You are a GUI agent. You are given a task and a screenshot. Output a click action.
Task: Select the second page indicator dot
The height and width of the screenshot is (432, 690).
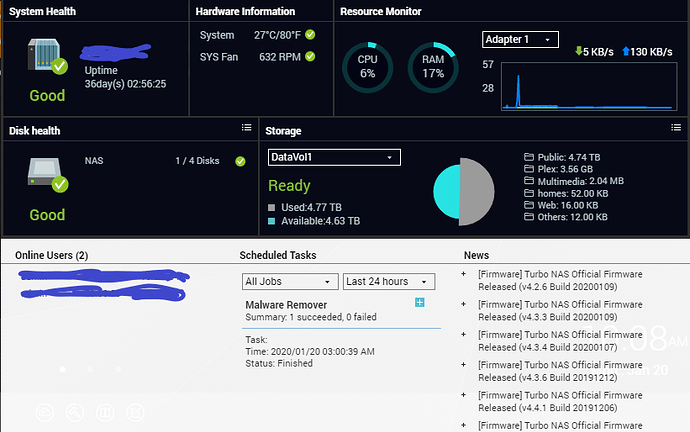pyautogui.click(x=90, y=370)
